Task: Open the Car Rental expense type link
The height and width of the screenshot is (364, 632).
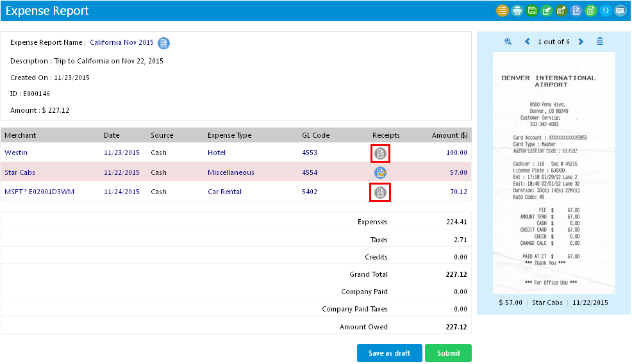Action: point(224,192)
